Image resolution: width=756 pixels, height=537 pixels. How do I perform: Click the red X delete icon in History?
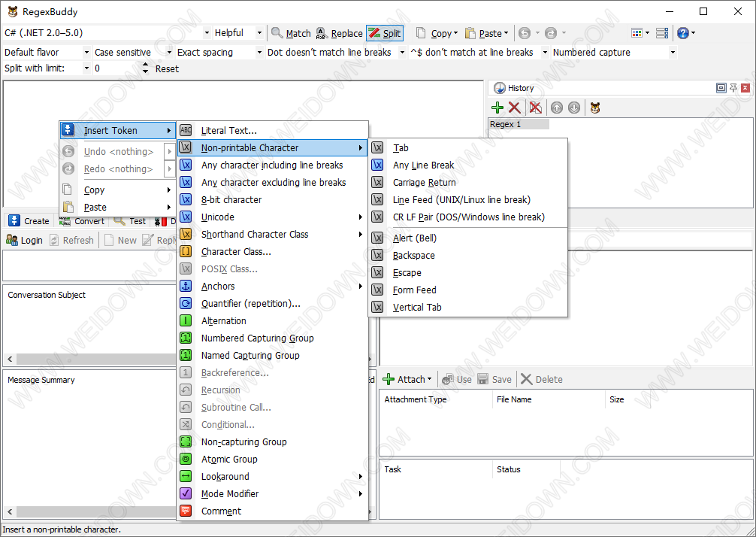click(x=515, y=108)
